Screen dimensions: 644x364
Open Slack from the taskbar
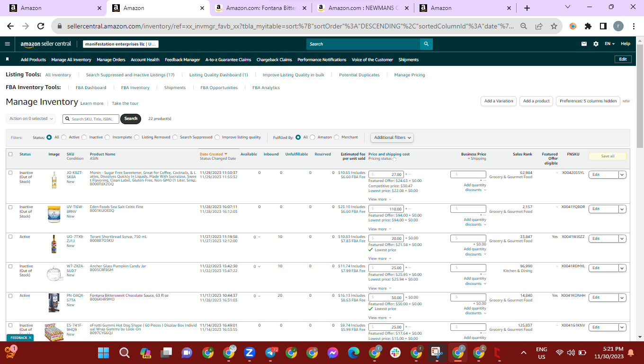click(395, 353)
